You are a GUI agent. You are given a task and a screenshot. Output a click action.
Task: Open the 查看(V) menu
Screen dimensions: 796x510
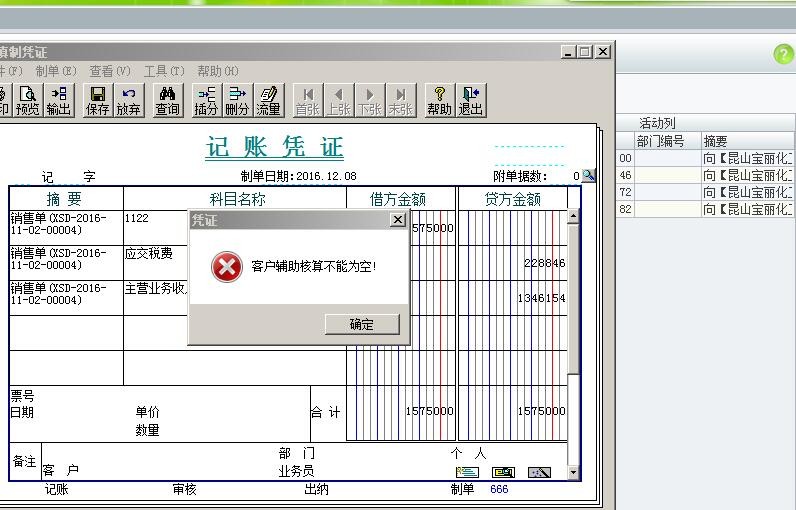coord(110,71)
